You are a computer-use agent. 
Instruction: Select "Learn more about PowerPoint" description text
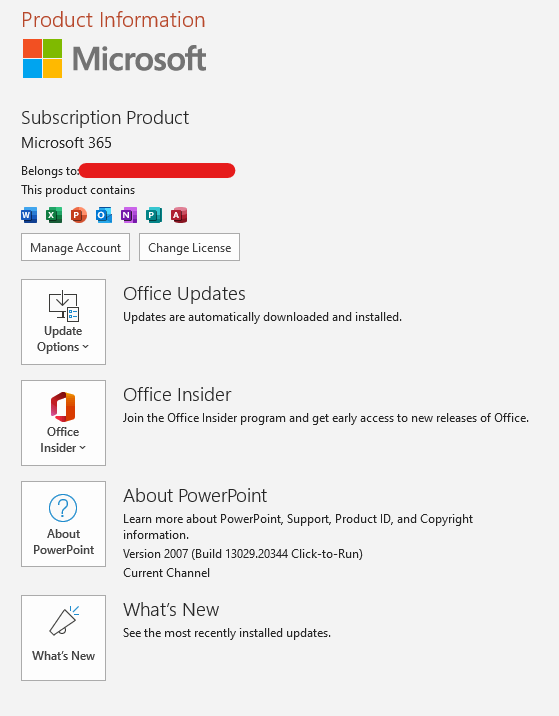[x=298, y=526]
